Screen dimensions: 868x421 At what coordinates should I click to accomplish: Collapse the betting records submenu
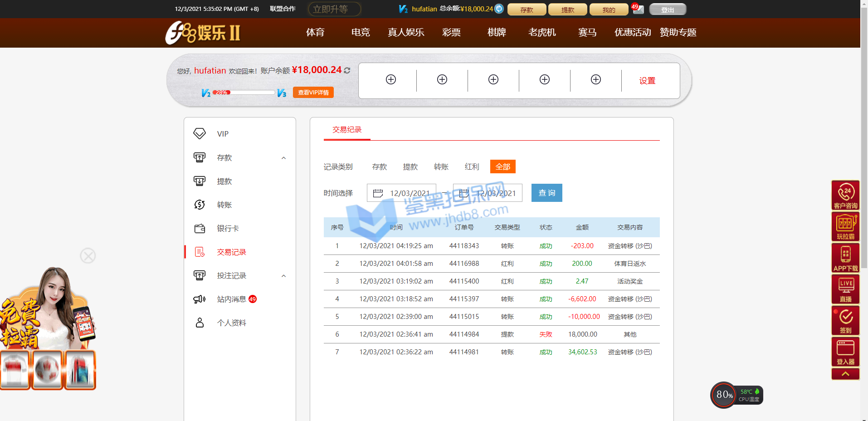pos(284,276)
